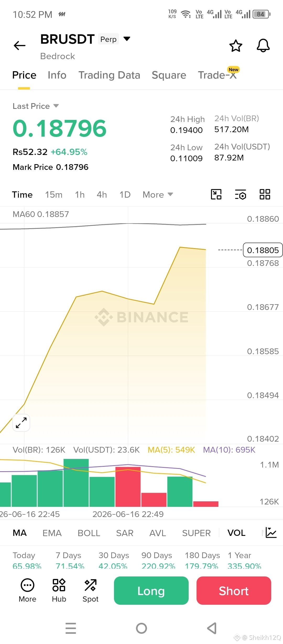283x644 pixels.
Task: Toggle the VOL indicator
Action: point(236,533)
